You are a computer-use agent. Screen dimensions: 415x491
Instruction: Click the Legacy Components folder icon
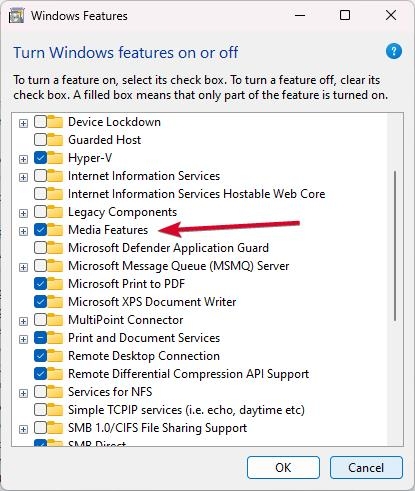point(55,212)
